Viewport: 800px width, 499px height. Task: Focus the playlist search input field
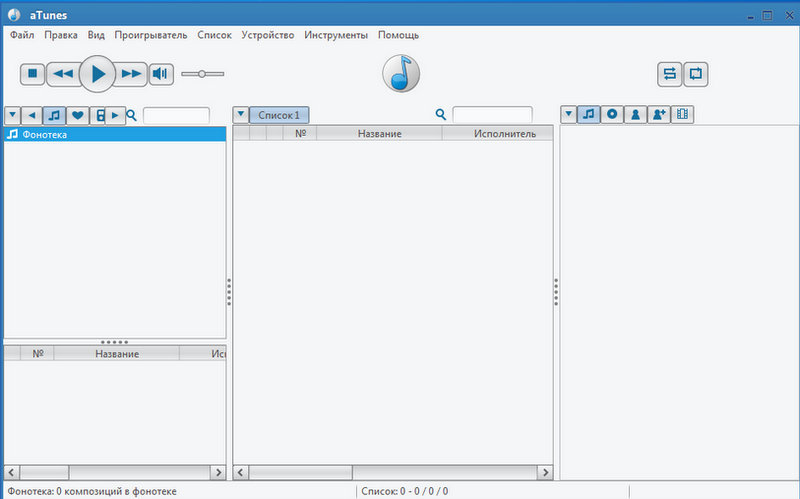coord(492,114)
